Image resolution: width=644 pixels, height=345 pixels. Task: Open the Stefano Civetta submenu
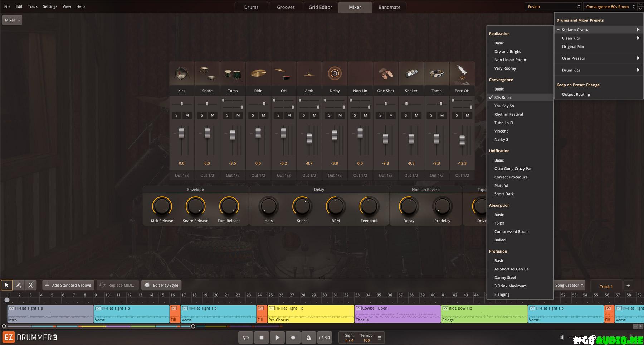(x=599, y=30)
